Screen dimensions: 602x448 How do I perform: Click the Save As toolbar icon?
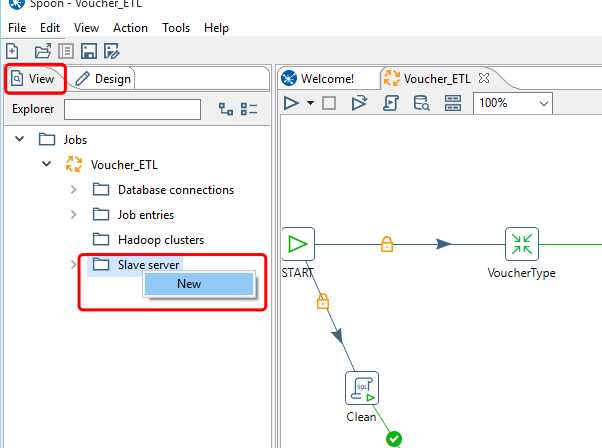click(112, 51)
